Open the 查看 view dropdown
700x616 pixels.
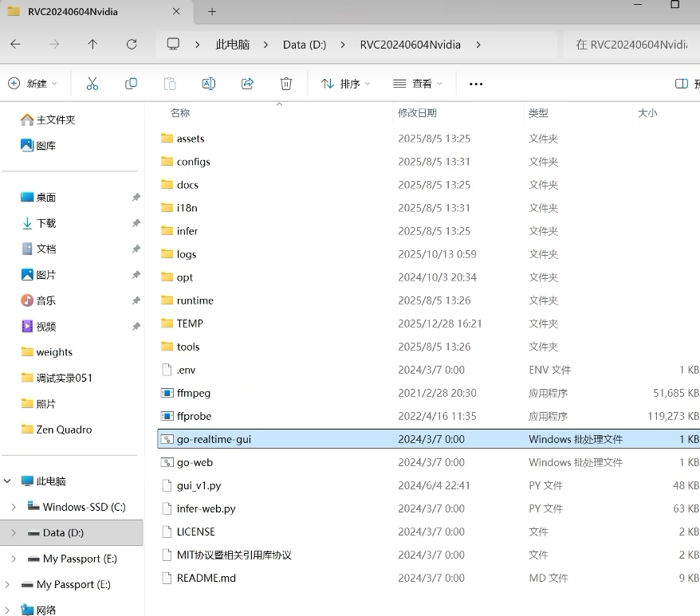(418, 84)
